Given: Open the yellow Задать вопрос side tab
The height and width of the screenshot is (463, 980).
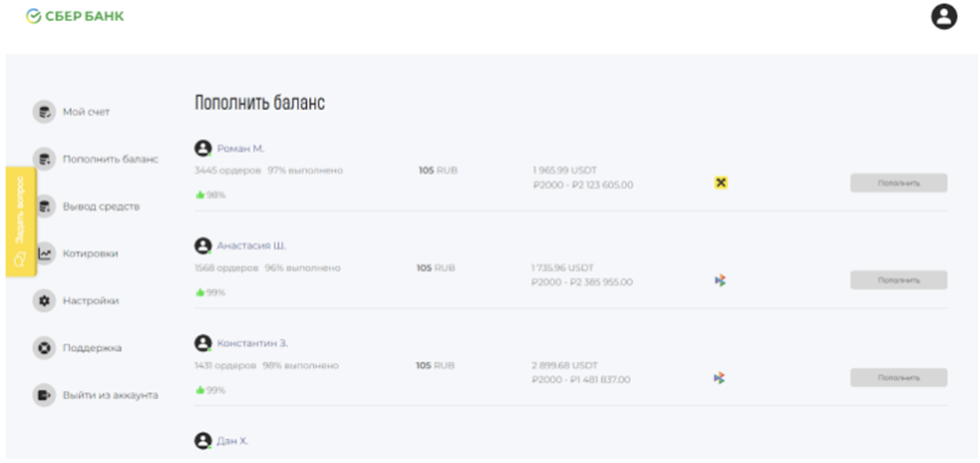Looking at the screenshot, I should pyautogui.click(x=21, y=221).
